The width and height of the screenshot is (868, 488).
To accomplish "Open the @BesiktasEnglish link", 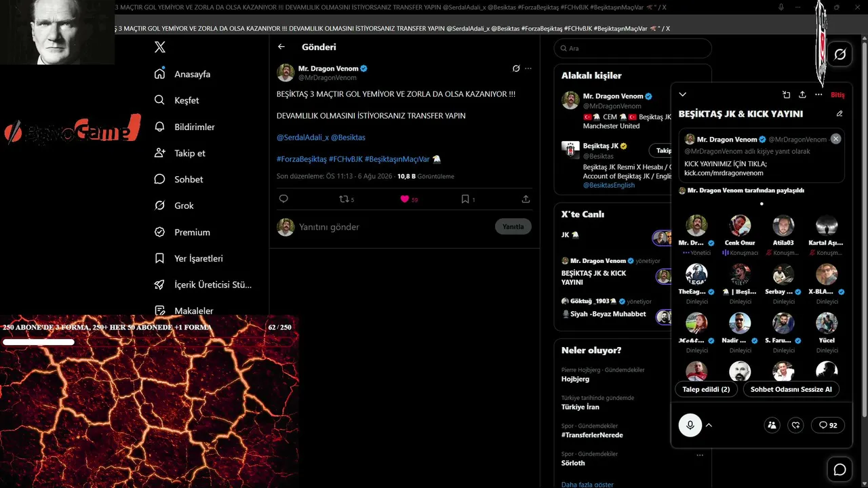I will click(x=609, y=185).
